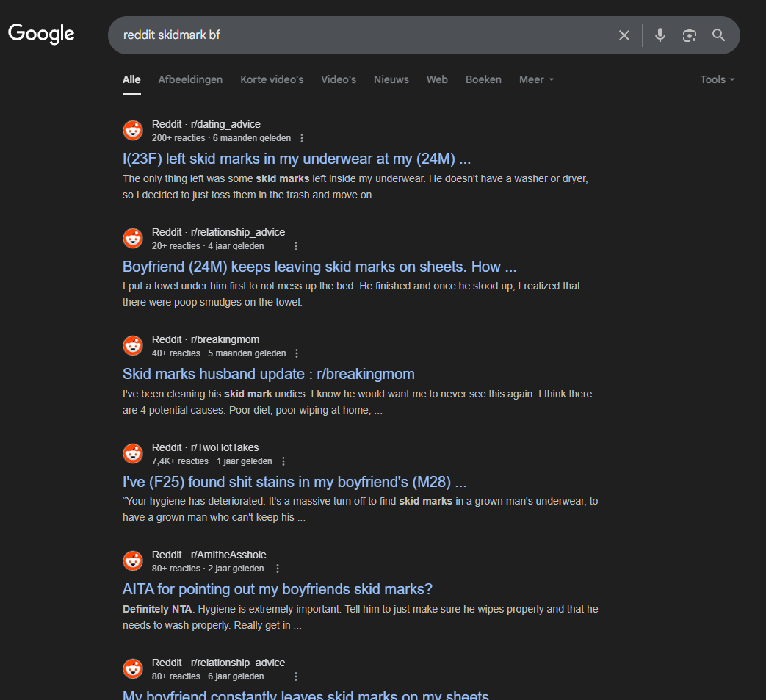Image resolution: width=766 pixels, height=700 pixels.
Task: Click Reddit favicon of r/breakingmom result
Action: click(x=133, y=346)
